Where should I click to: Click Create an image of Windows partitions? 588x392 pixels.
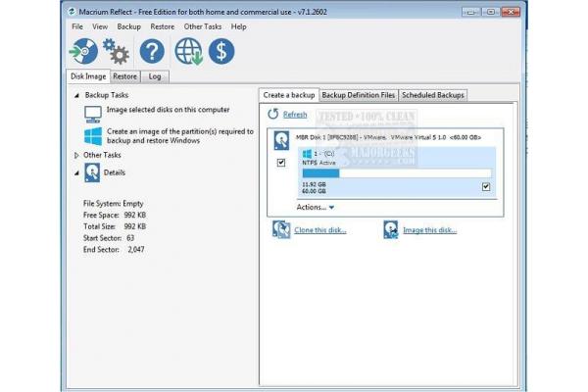pyautogui.click(x=180, y=136)
